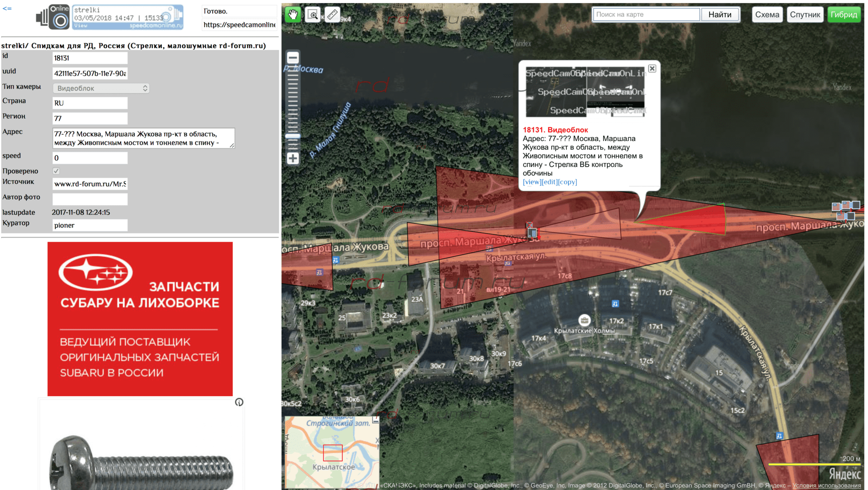This screenshot has height=490, width=868.
Task: Close the Видеоблок info balloon
Action: 652,69
